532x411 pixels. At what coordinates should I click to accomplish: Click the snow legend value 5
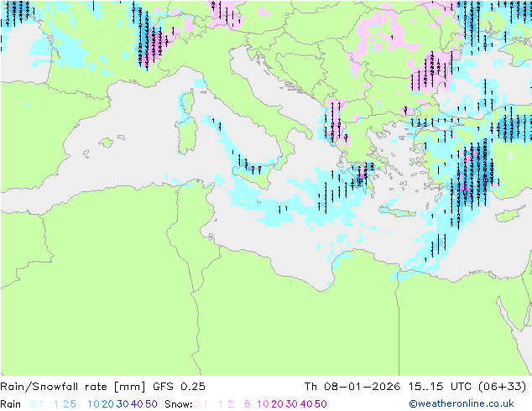(248, 404)
